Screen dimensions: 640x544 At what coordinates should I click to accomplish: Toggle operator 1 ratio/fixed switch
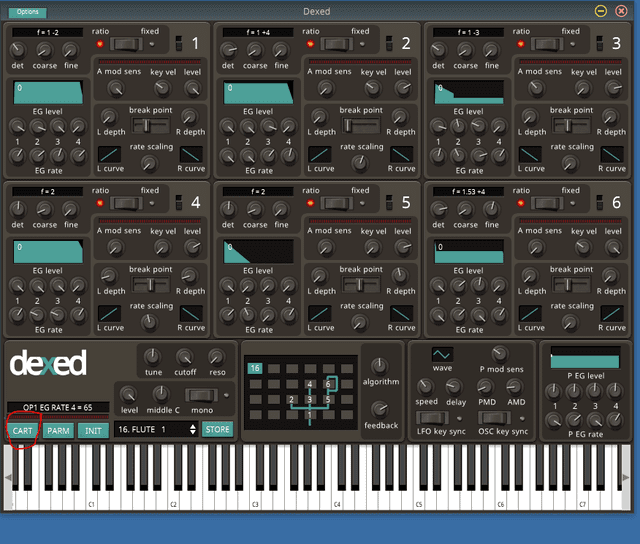125,44
